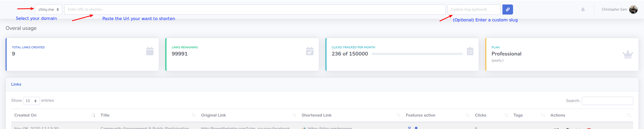This screenshot has width=644, height=129.
Task: Open the Show entries count dropdown
Action: pyautogui.click(x=31, y=101)
